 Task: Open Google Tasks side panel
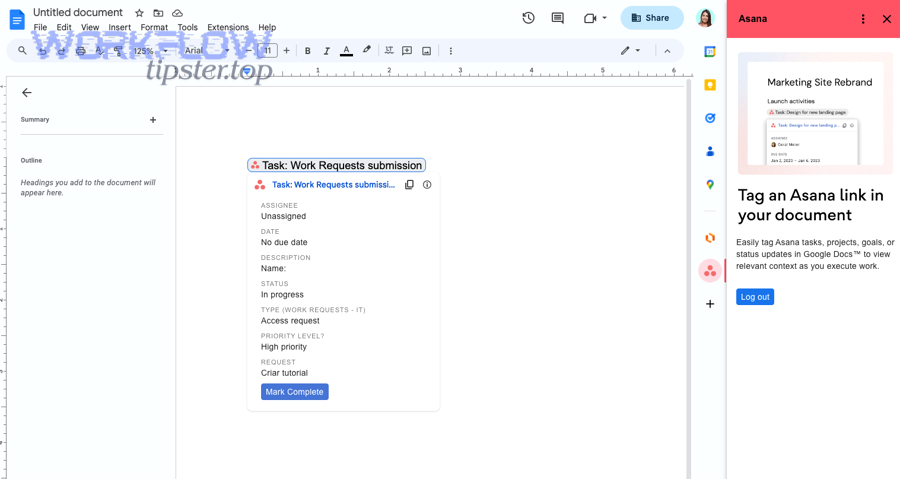710,118
